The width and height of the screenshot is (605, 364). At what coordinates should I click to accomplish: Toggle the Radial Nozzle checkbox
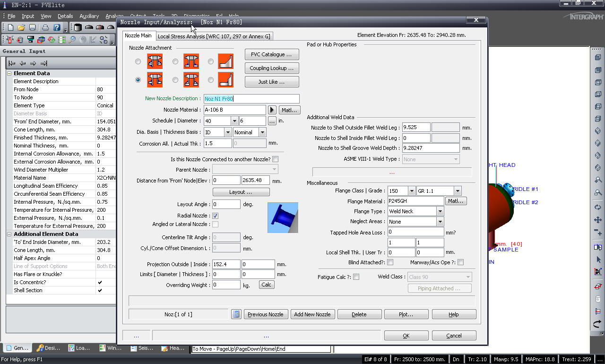click(x=216, y=216)
